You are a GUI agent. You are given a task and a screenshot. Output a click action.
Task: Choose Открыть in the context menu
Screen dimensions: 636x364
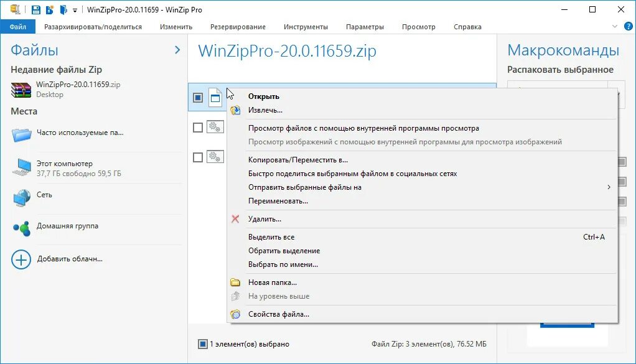pyautogui.click(x=422, y=96)
